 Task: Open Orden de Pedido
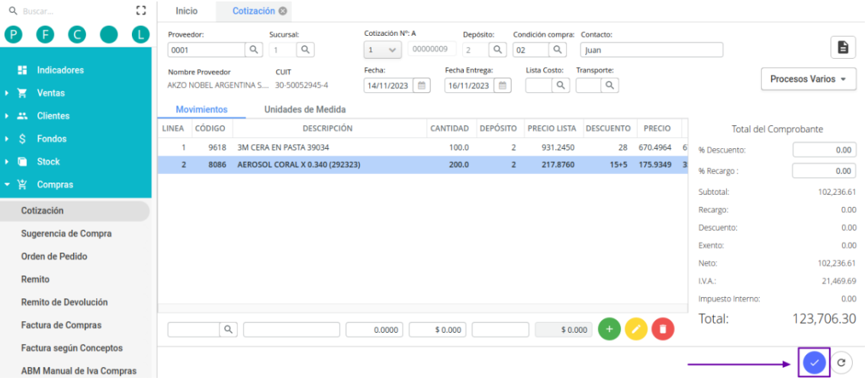tap(54, 257)
